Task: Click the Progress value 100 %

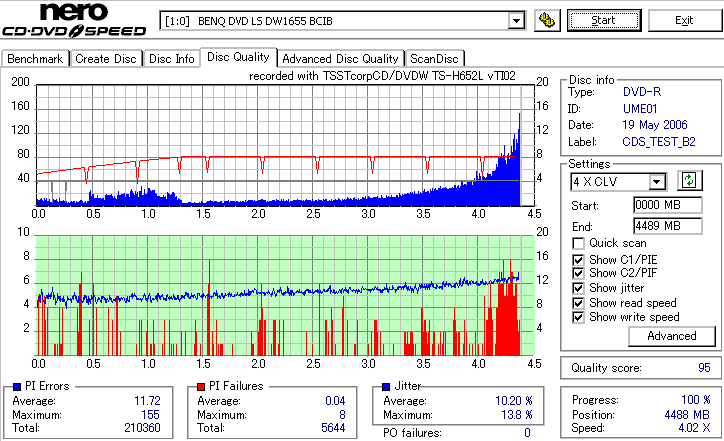Action: 696,400
